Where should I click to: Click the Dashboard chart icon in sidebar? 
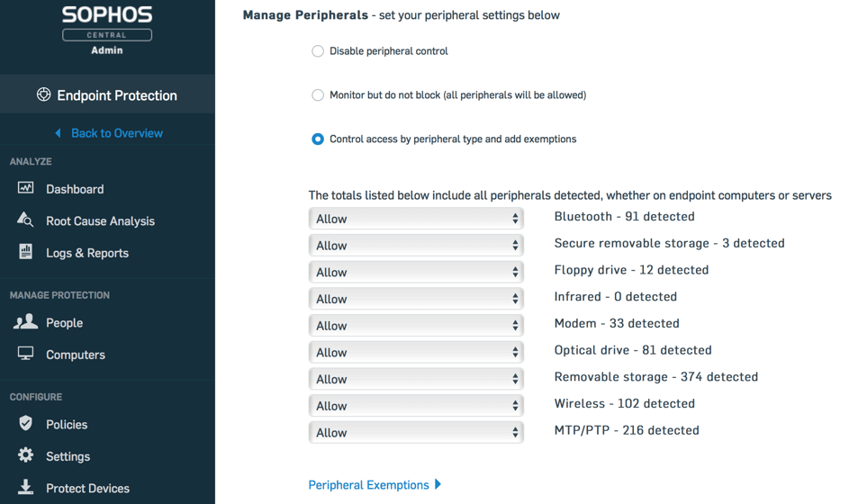click(x=25, y=188)
